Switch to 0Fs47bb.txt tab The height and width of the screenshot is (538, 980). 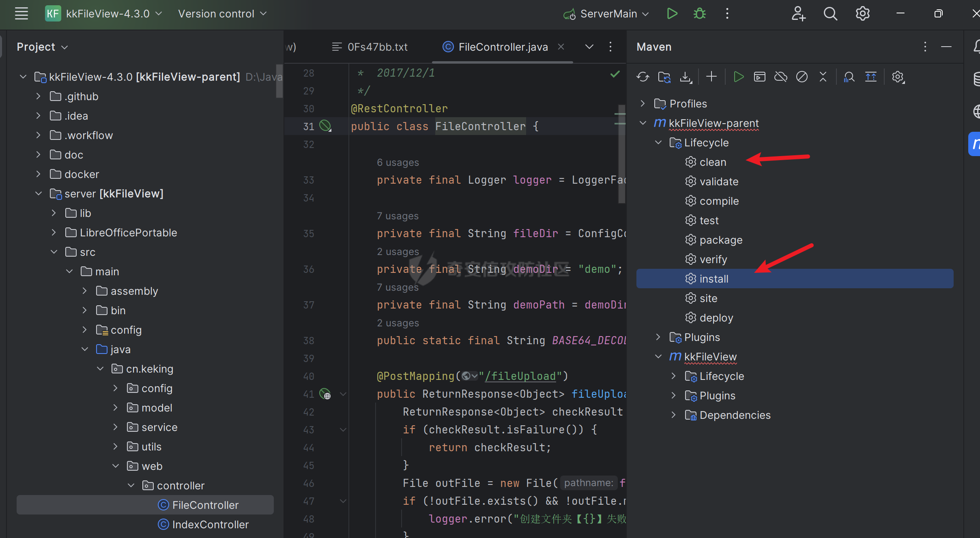pyautogui.click(x=370, y=47)
